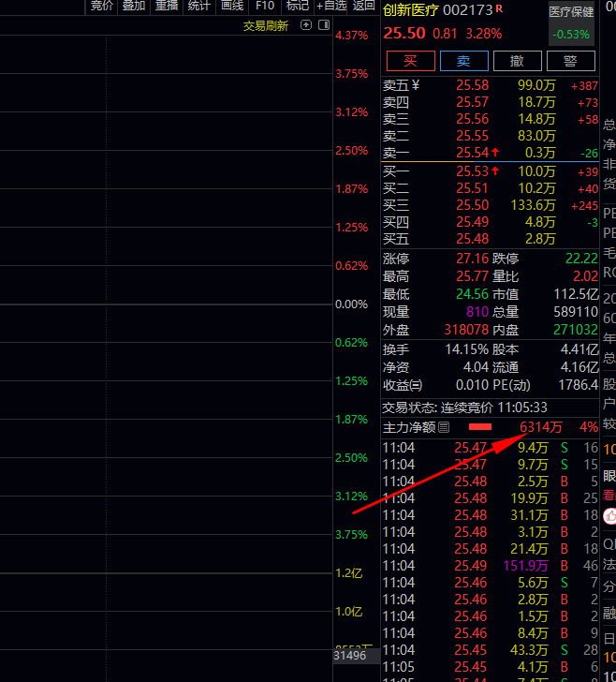
Task: Click the 内盘 value 271032
Action: tap(576, 330)
